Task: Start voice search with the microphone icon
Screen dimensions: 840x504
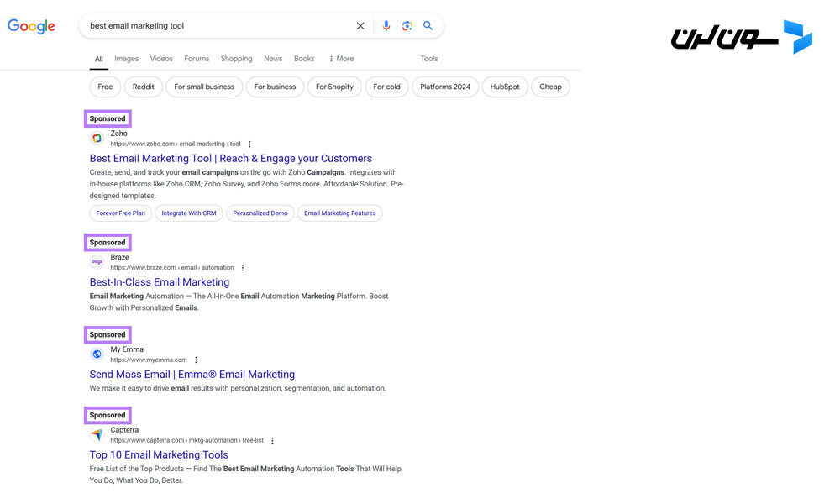Action: pos(386,26)
